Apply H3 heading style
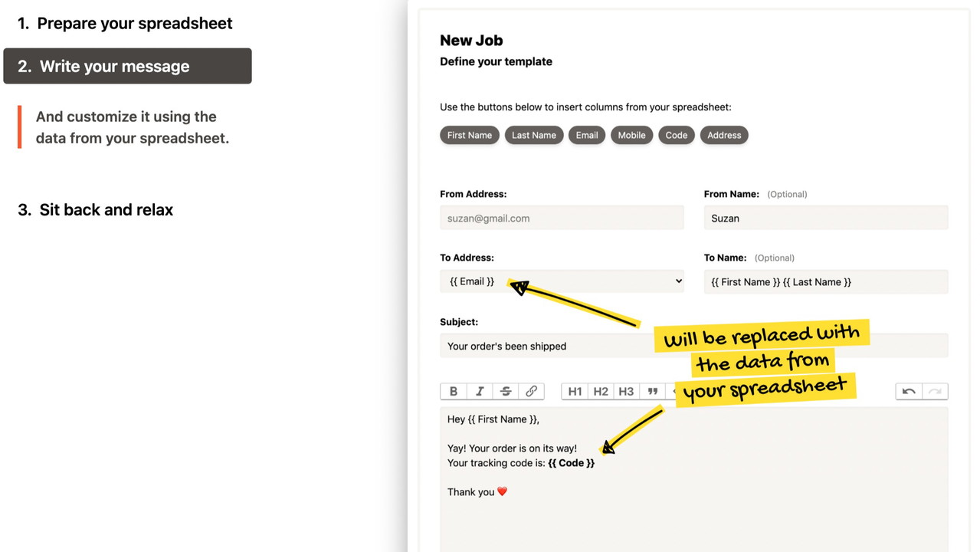Screen dimensions: 980x552 click(626, 391)
